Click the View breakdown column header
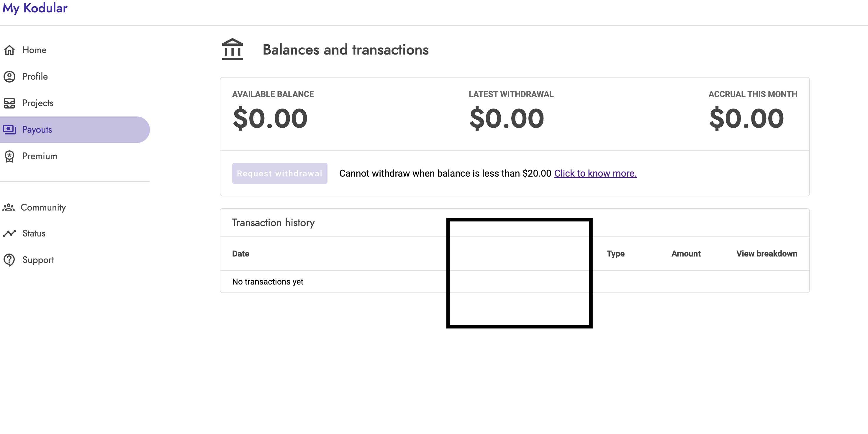The height and width of the screenshot is (434, 868). tap(767, 254)
